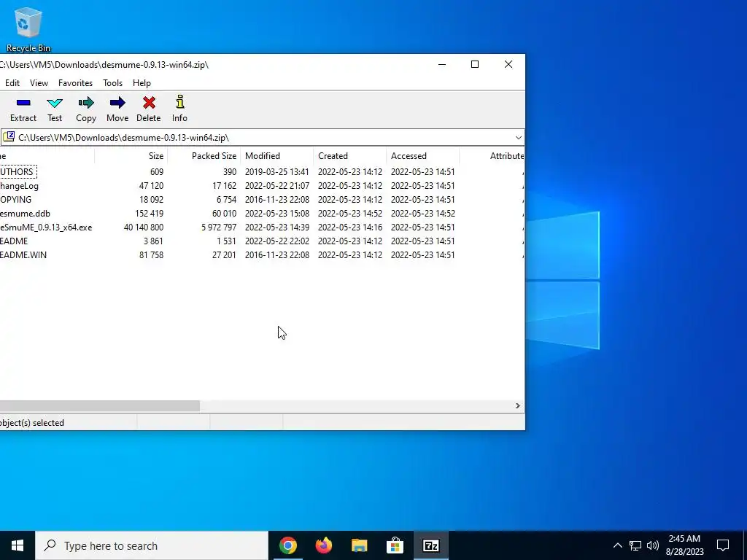This screenshot has height=560, width=747.
Task: Click the taskbar clock and date
Action: coord(684,545)
